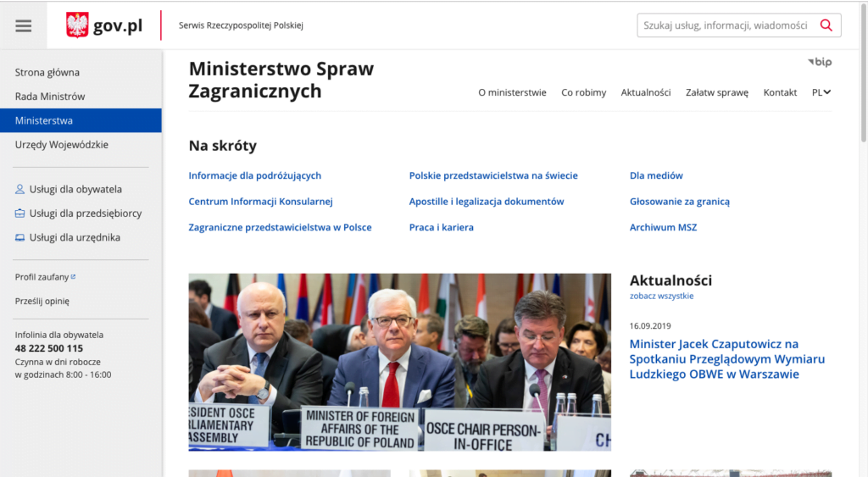This screenshot has width=868, height=477.
Task: Focus the Szukaj usług search field
Action: tap(726, 25)
